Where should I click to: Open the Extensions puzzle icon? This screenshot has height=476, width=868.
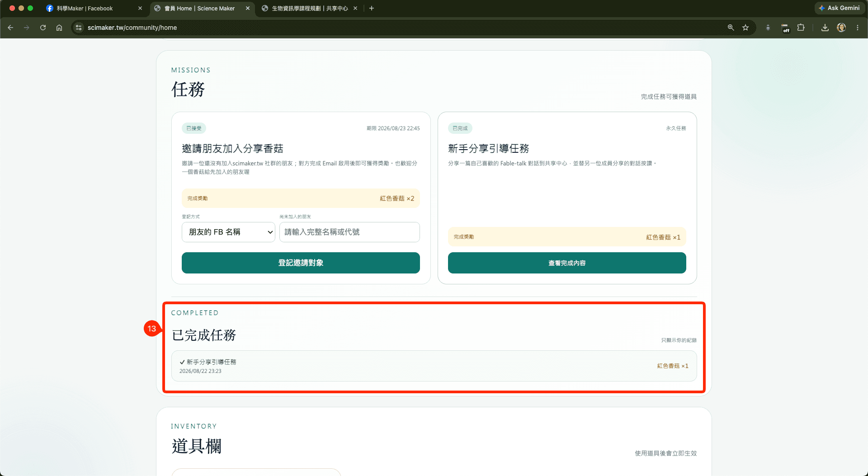click(x=801, y=28)
